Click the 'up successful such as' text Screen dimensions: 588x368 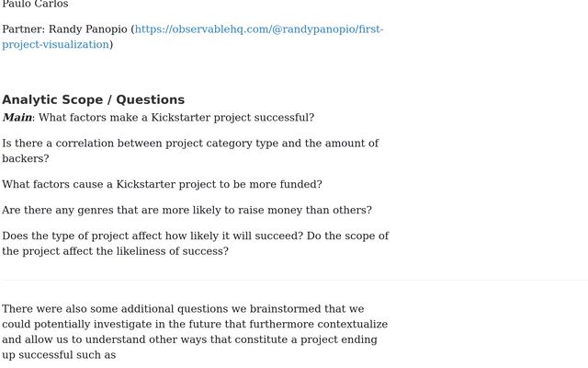[x=59, y=355]
